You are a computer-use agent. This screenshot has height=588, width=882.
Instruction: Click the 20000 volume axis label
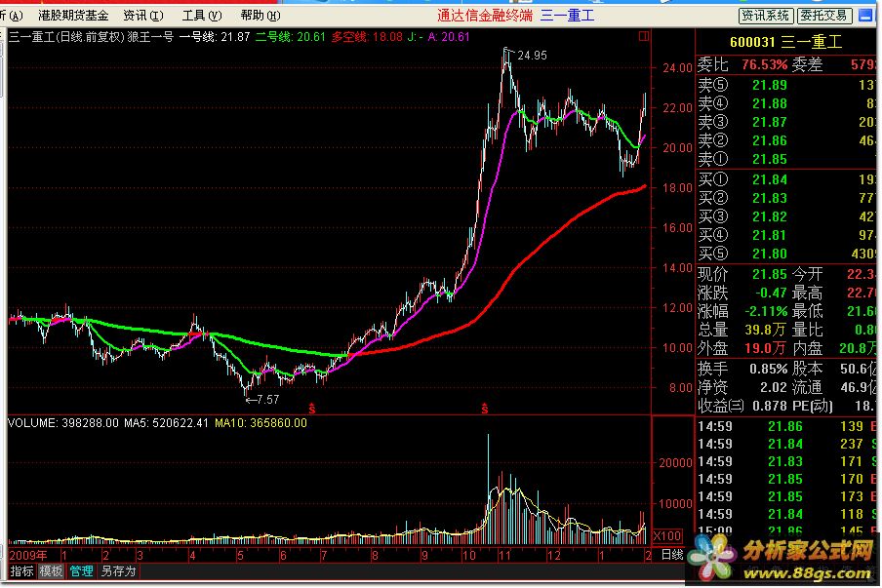(x=675, y=462)
